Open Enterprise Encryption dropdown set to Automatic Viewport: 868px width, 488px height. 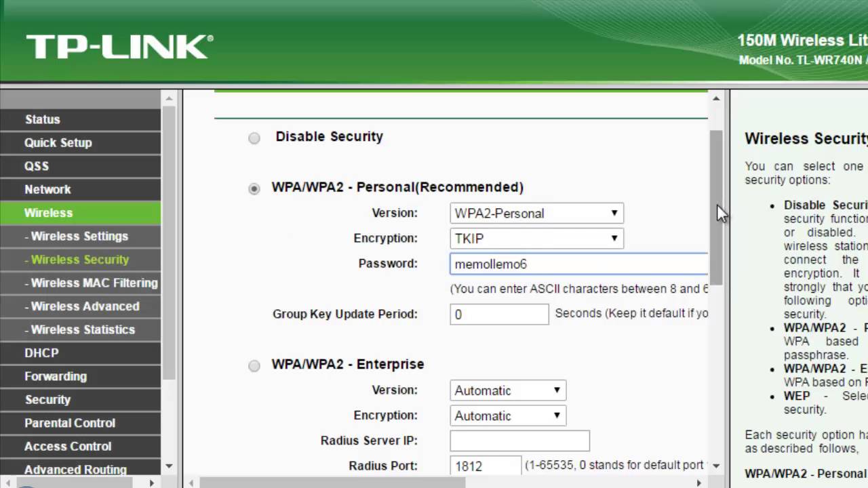pyautogui.click(x=508, y=415)
